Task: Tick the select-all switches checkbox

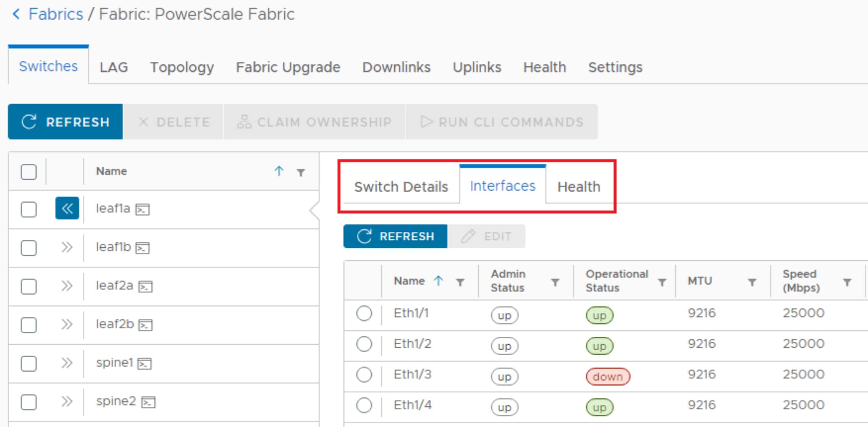Action: point(28,172)
